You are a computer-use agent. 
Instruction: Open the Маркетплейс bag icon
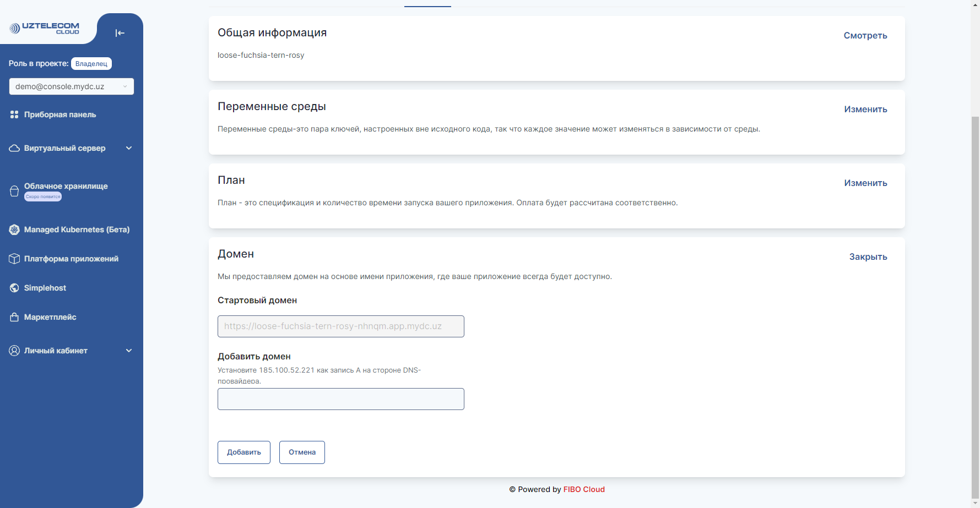tap(14, 316)
